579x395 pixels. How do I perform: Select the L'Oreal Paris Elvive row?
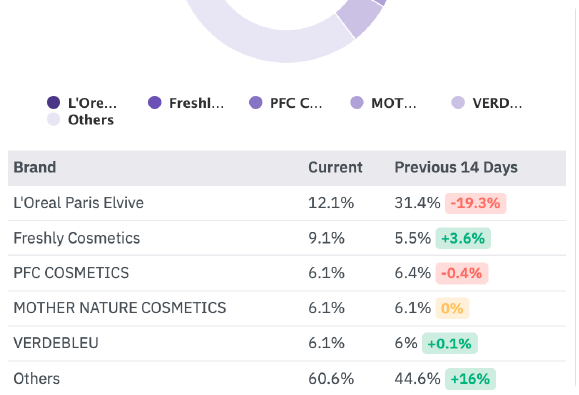tap(287, 203)
